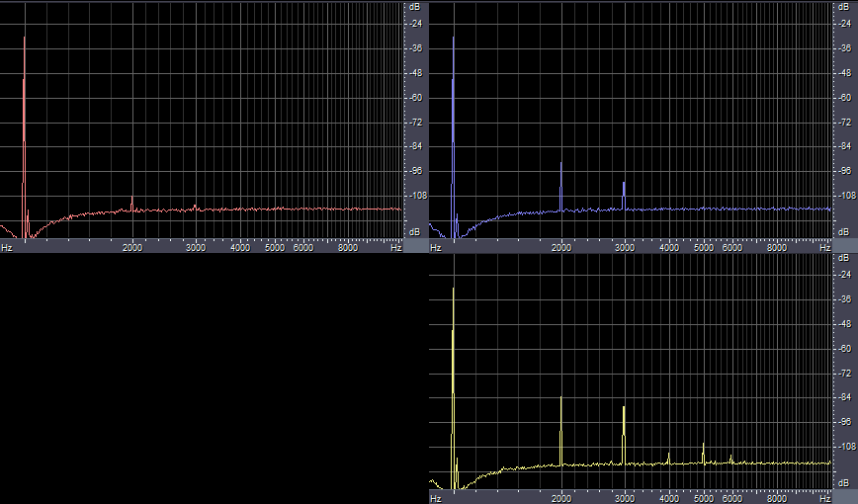Select the yellow graph's 2000 Hz harmonic peak
Screen dimensions: 858x504
tap(560, 431)
